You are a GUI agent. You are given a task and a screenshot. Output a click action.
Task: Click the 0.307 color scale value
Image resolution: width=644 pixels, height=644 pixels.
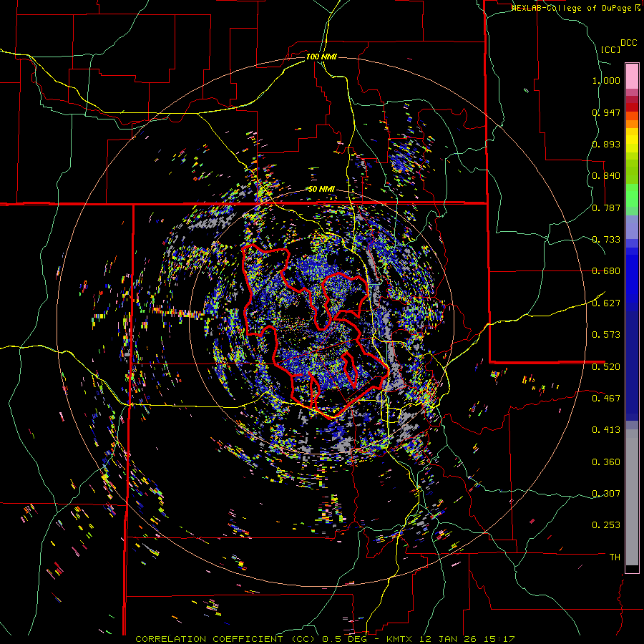point(606,494)
